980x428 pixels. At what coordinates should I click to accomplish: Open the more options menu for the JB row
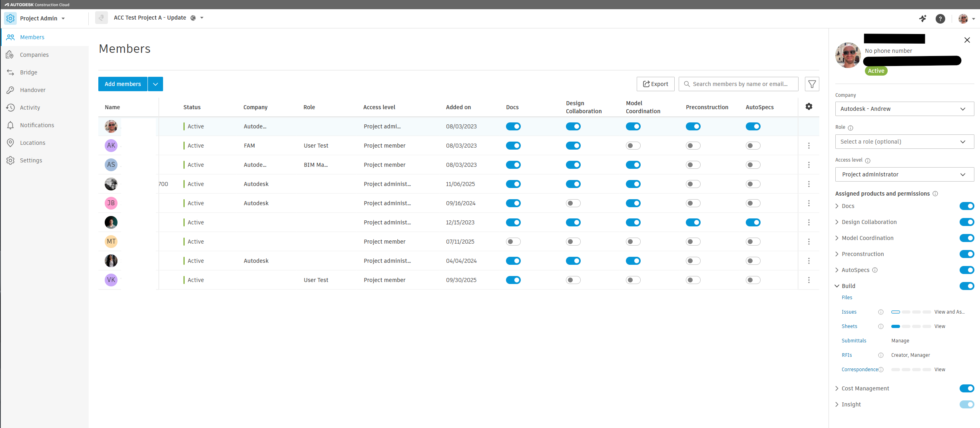(x=809, y=203)
